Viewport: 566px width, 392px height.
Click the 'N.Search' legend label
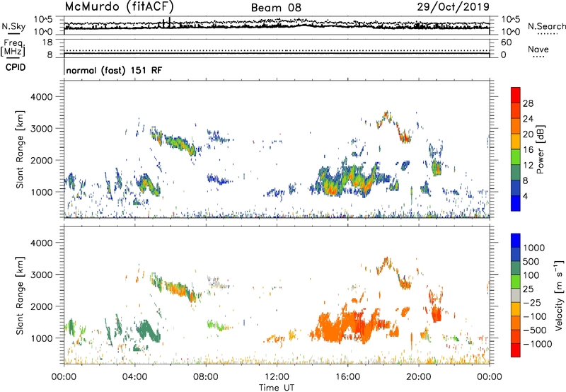pyautogui.click(x=546, y=26)
